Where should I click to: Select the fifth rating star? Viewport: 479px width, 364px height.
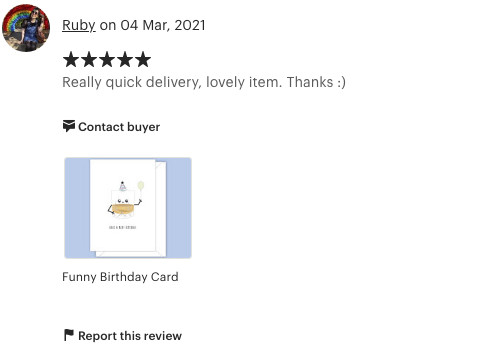click(x=143, y=59)
